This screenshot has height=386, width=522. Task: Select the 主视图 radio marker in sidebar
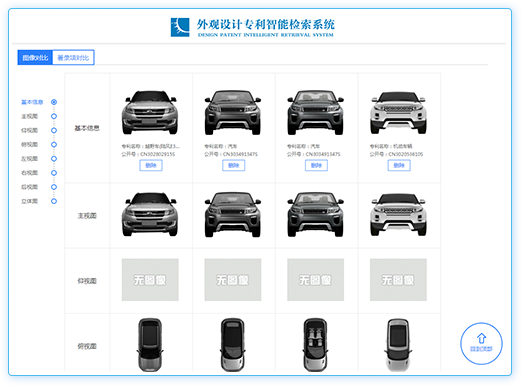pyautogui.click(x=54, y=116)
